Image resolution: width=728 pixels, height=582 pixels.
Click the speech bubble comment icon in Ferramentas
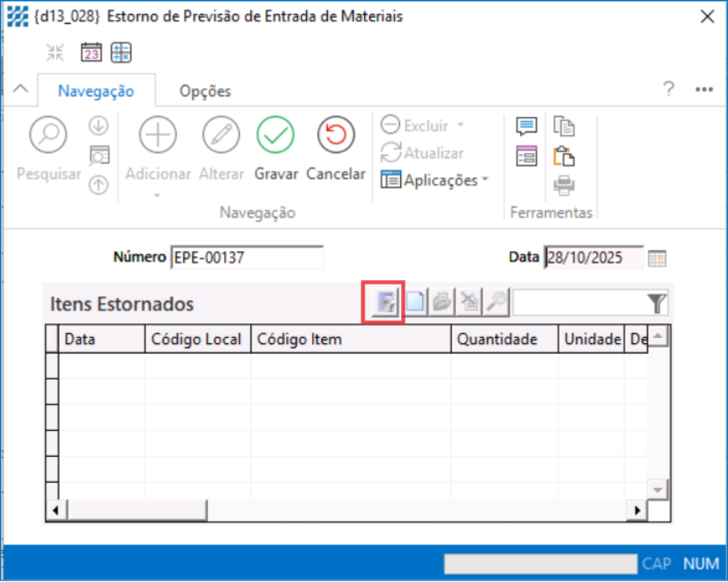click(x=526, y=127)
